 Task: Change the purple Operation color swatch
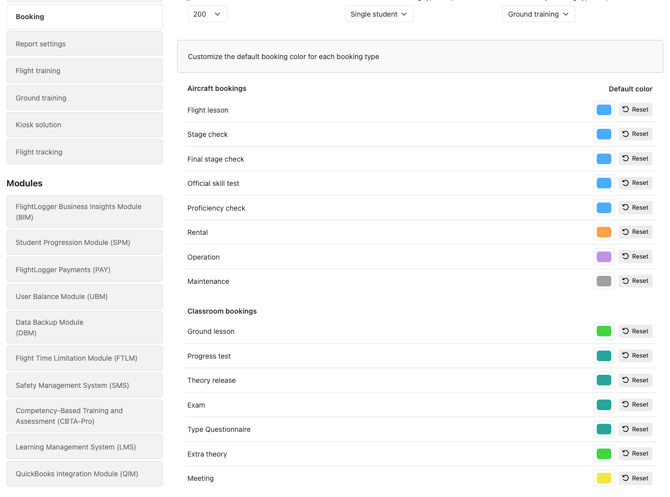(604, 257)
